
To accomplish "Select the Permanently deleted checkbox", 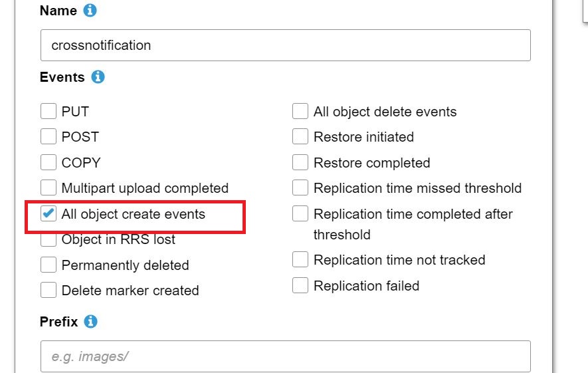I will [49, 265].
